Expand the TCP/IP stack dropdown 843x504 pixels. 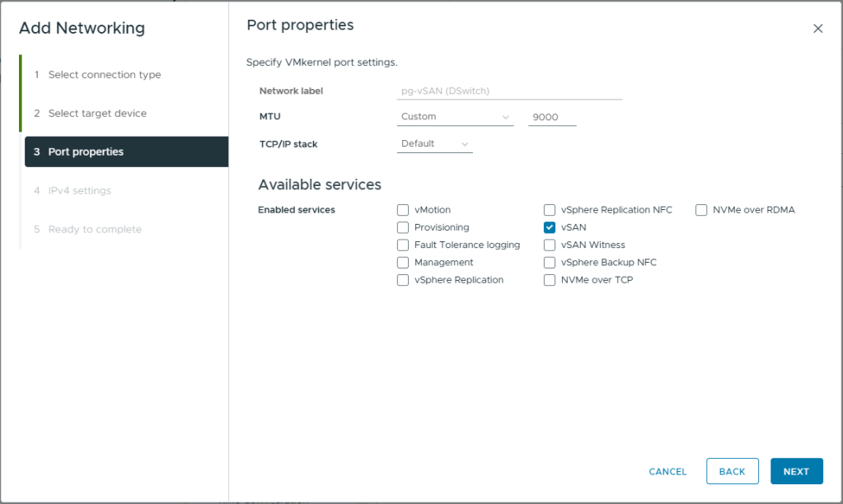(434, 144)
